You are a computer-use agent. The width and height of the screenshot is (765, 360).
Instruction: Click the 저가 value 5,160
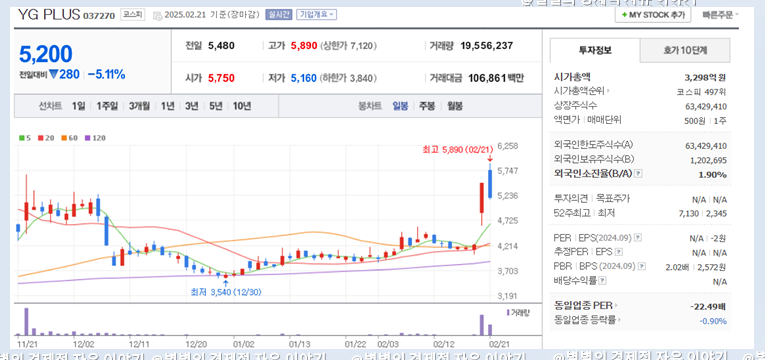[x=304, y=78]
